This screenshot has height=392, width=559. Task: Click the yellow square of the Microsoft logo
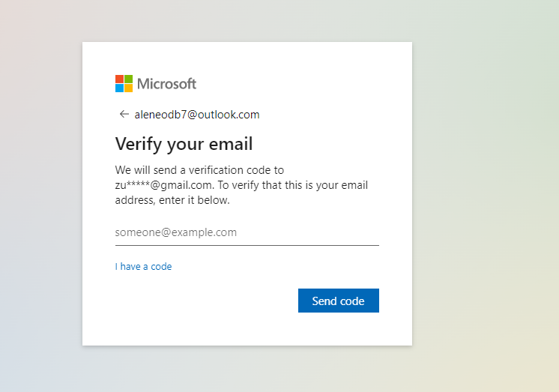point(128,88)
